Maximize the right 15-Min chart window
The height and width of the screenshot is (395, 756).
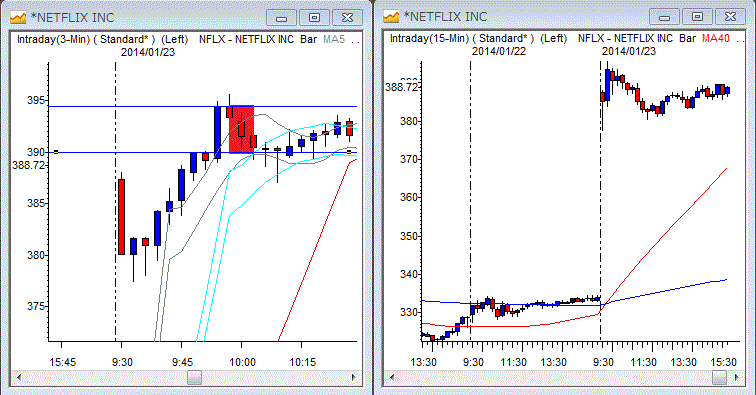[x=697, y=17]
